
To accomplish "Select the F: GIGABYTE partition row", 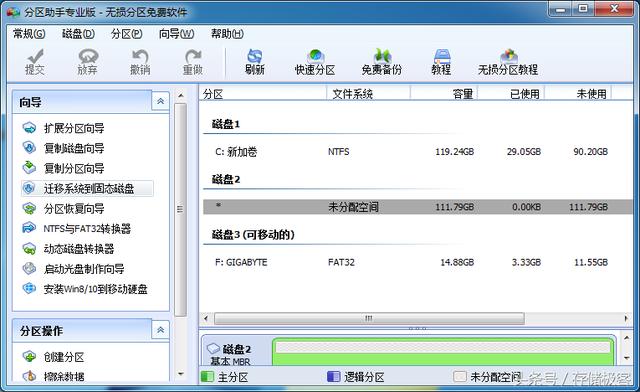I will [417, 262].
